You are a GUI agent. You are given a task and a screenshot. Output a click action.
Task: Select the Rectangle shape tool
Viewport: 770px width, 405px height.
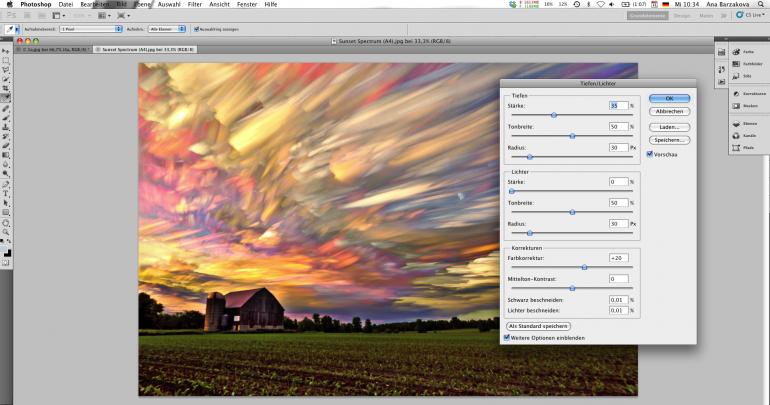click(5, 213)
